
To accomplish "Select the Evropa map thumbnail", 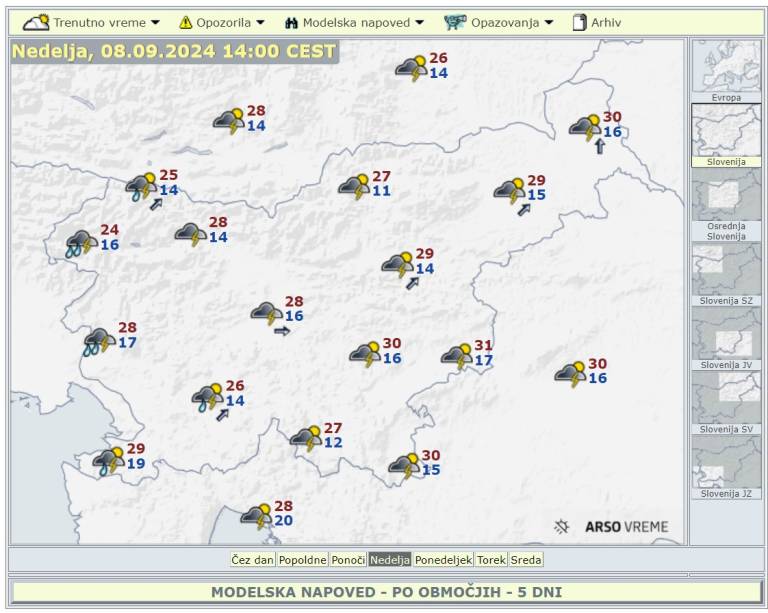I will pos(726,71).
